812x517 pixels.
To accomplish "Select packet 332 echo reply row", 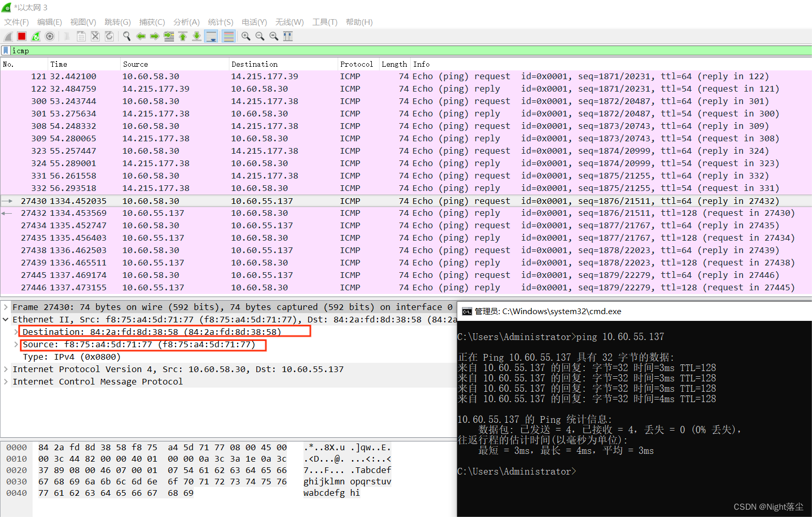I will tap(406, 188).
